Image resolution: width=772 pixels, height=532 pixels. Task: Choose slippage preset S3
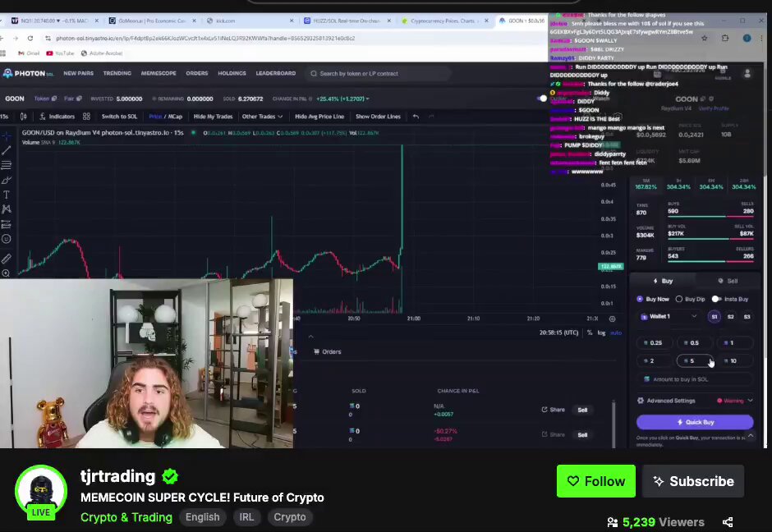pos(747,317)
